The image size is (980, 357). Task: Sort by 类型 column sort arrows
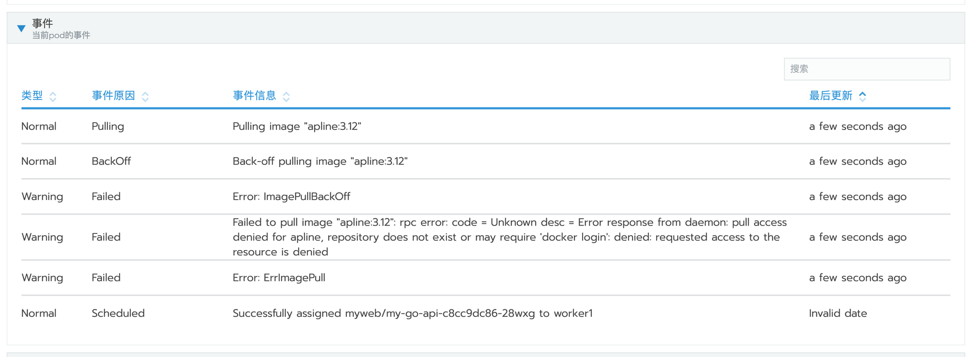click(x=53, y=97)
